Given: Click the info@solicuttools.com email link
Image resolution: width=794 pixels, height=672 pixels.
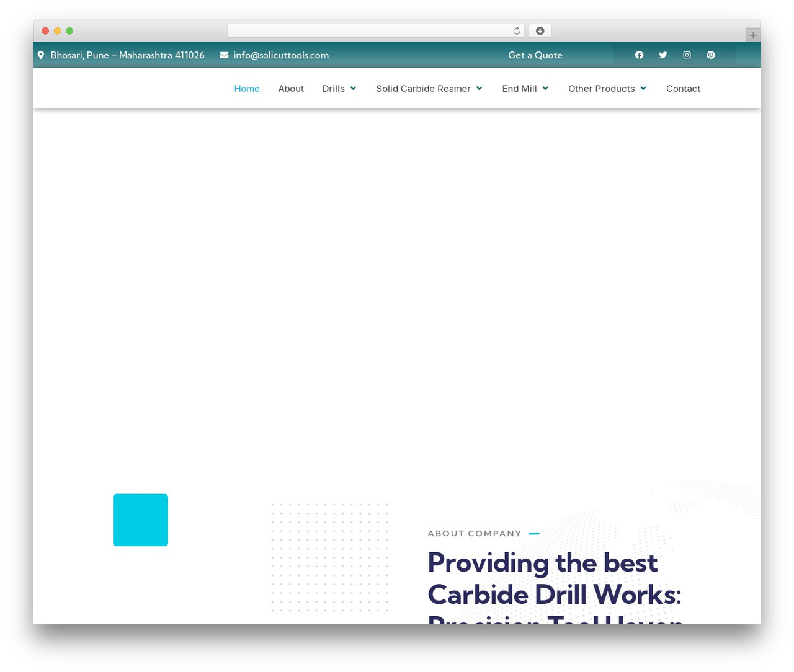Looking at the screenshot, I should pyautogui.click(x=281, y=55).
